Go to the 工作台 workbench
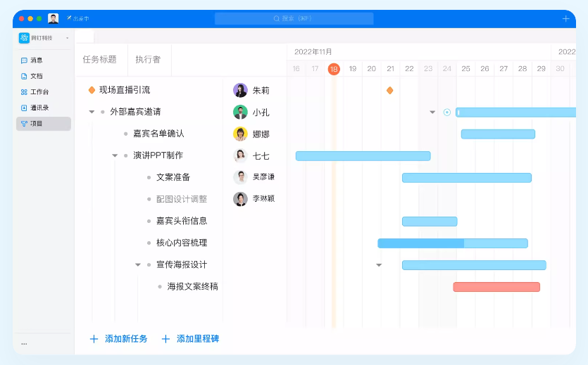Viewport: 588px width, 365px height. point(35,91)
